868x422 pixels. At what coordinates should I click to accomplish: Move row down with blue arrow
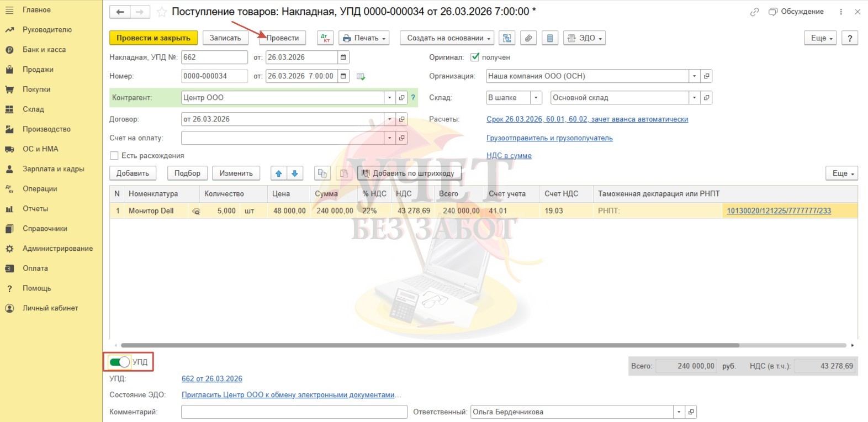(295, 173)
